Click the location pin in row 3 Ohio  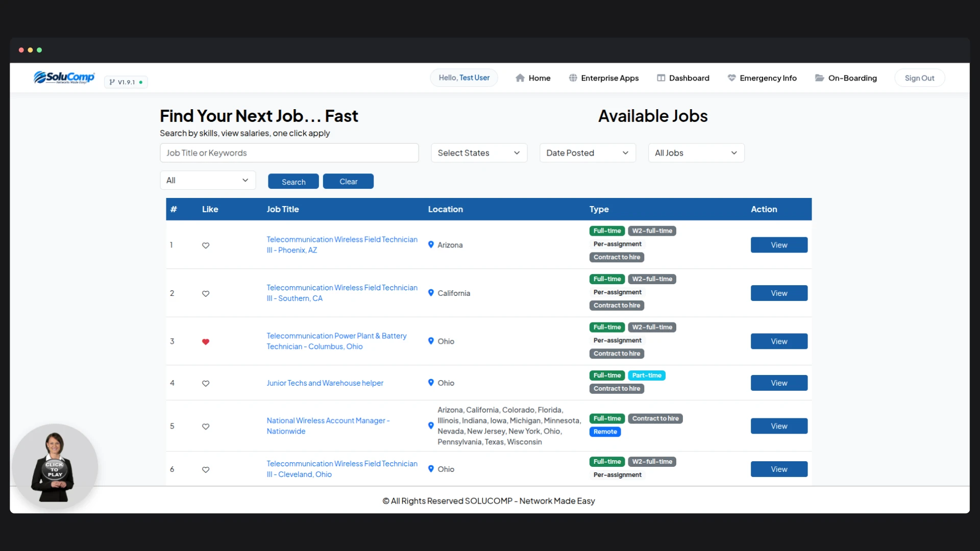pyautogui.click(x=431, y=341)
